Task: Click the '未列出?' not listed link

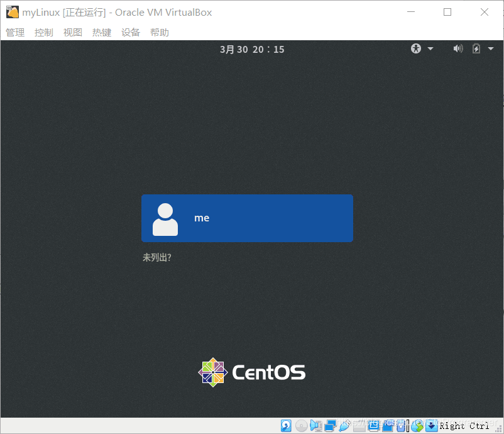Action: click(157, 257)
